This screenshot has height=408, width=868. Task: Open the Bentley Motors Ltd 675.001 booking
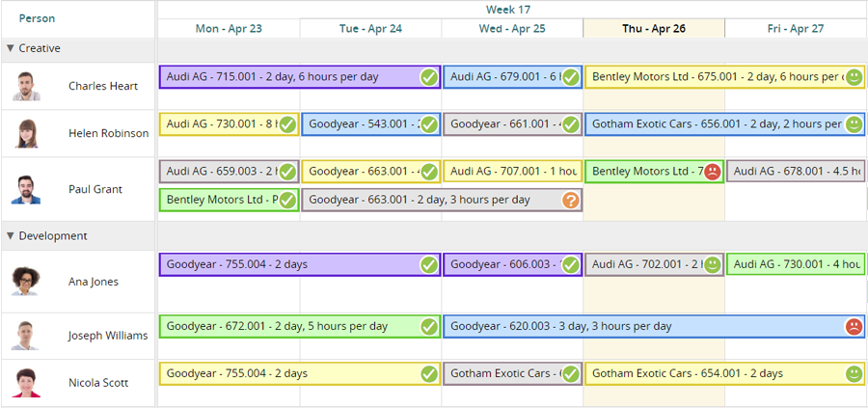click(x=724, y=77)
